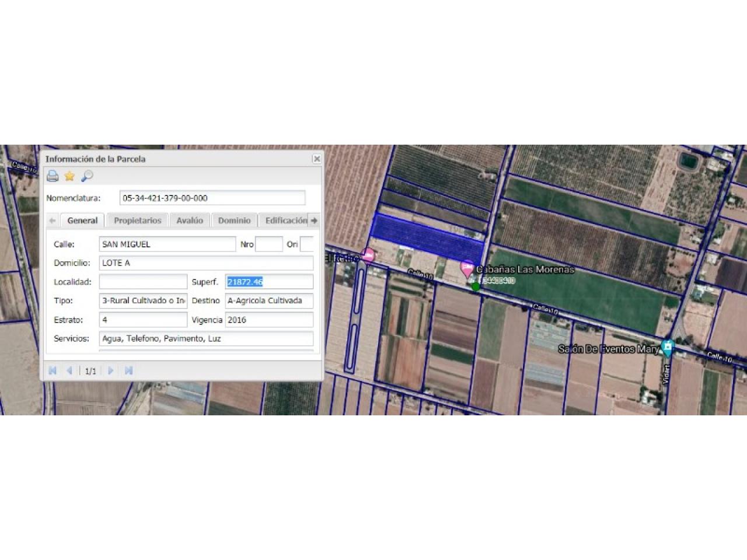Close the Información de la Parcela panel
This screenshot has height=560, width=747.
(316, 159)
